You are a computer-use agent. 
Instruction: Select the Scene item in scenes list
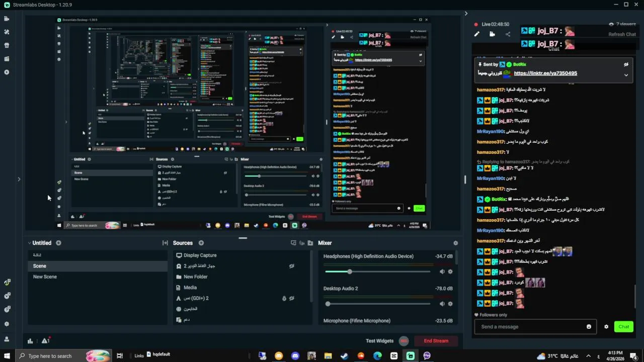[97, 266]
